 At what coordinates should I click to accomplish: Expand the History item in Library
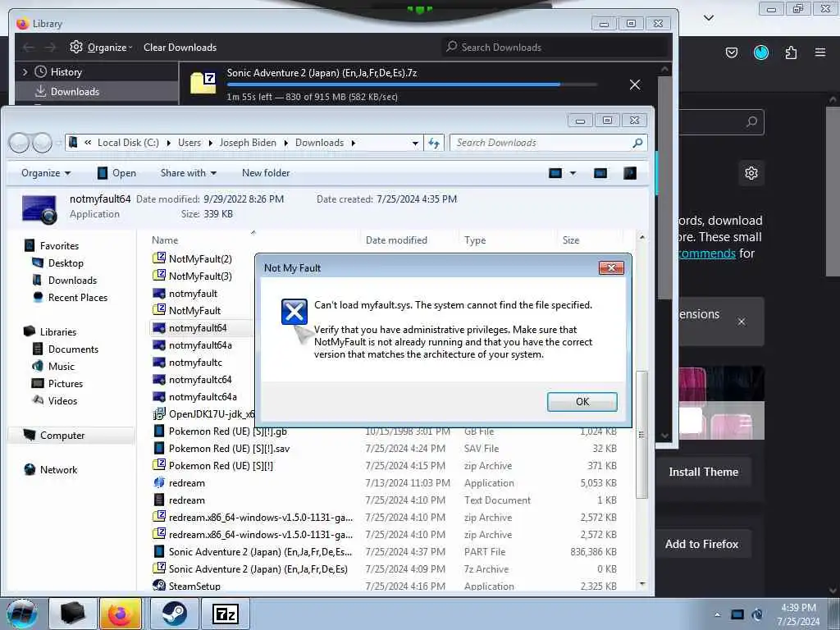coord(25,72)
